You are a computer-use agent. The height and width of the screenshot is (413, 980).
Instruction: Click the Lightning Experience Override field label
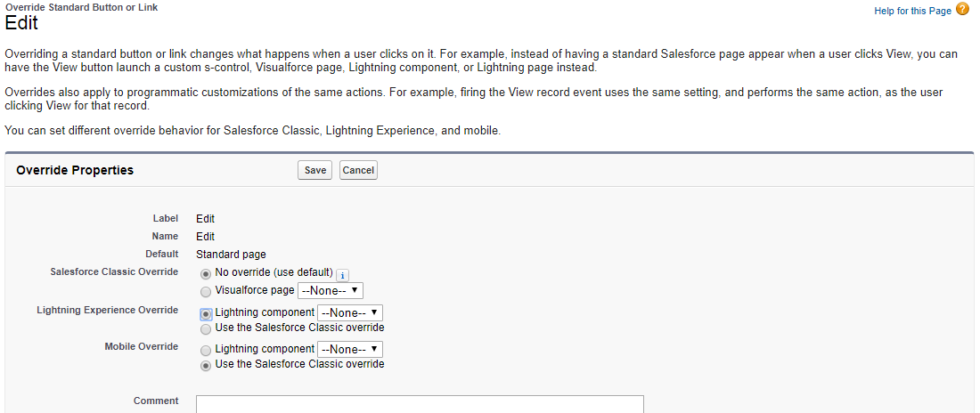[107, 311]
